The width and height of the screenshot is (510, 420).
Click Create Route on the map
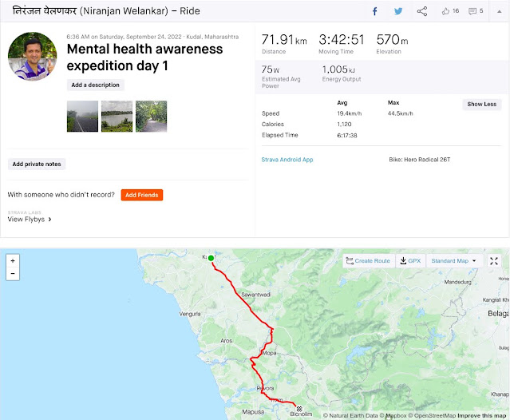point(369,261)
